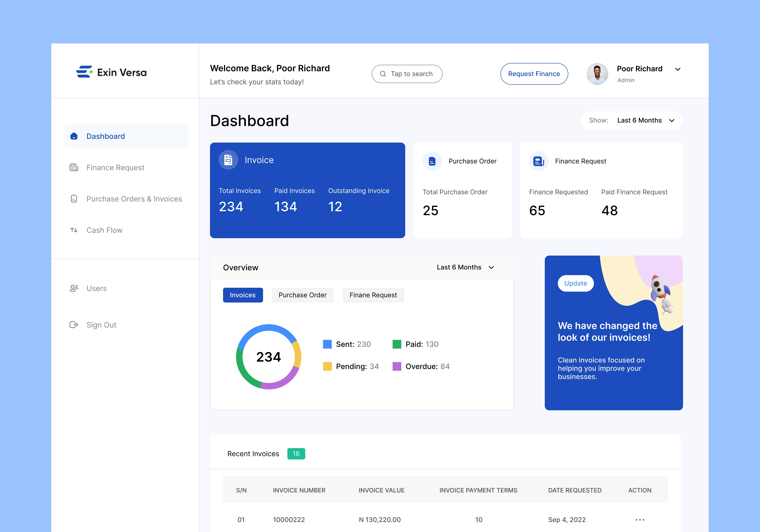The width and height of the screenshot is (760, 532).
Task: Click the Finance Request card icon
Action: (538, 161)
